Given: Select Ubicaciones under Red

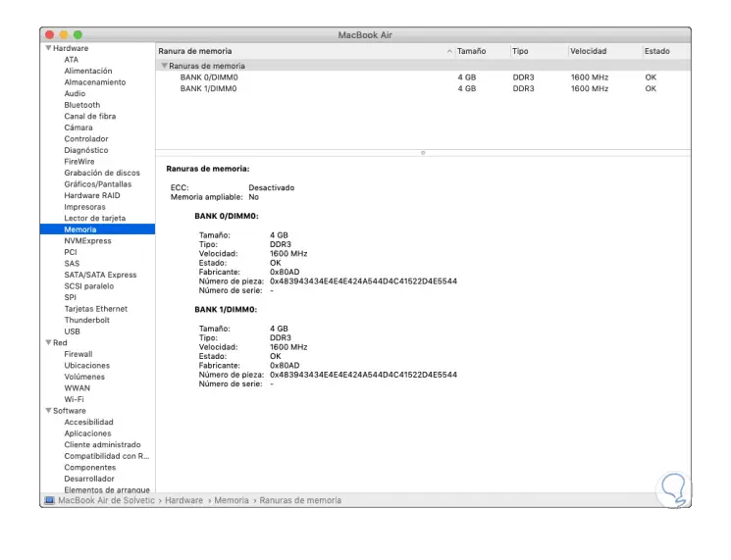Looking at the screenshot, I should coord(86,365).
